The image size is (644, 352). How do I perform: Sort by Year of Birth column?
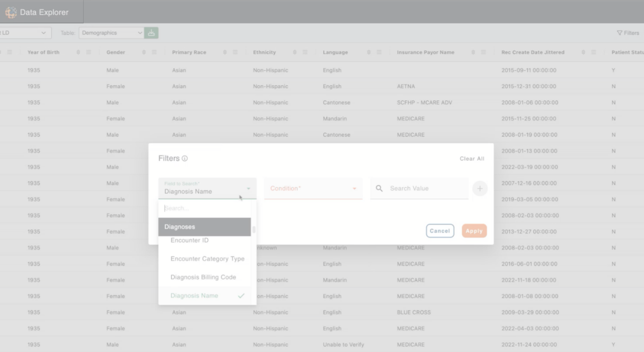[x=78, y=52]
